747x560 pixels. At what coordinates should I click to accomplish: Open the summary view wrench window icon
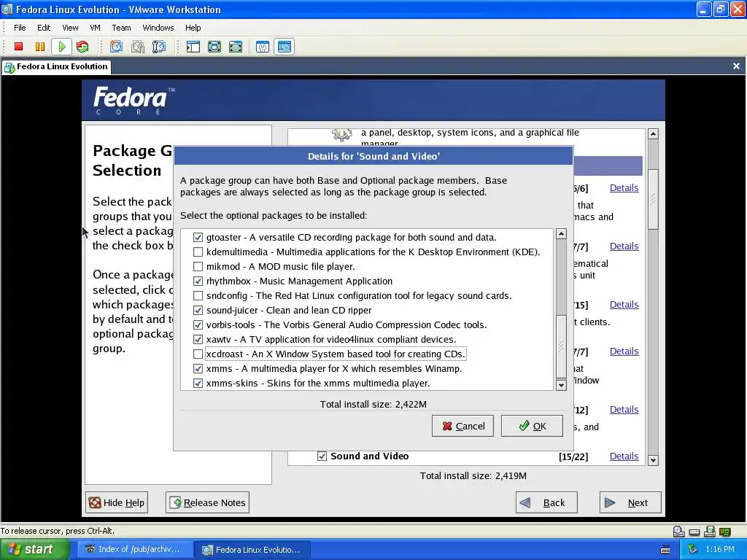(x=263, y=47)
